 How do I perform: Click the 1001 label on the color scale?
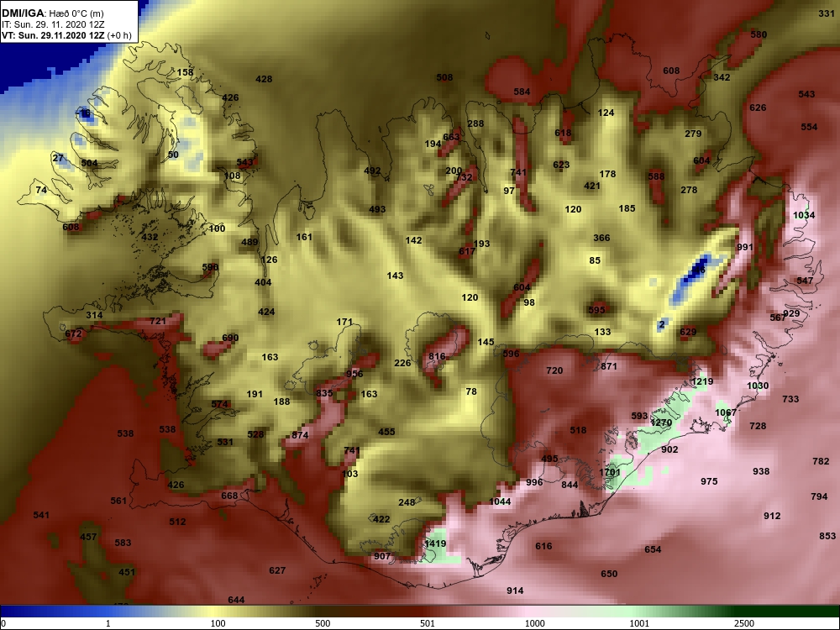tap(639, 623)
